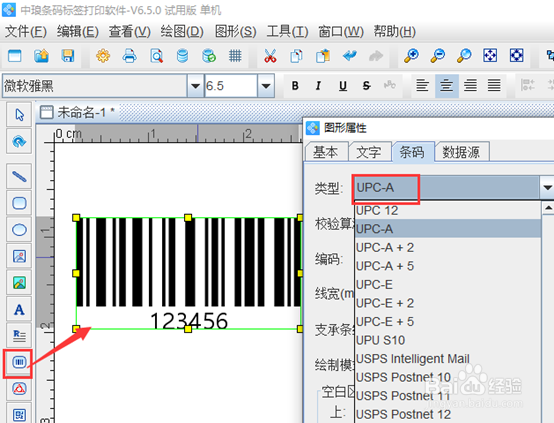
Task: Select the 未命名-1 document tab
Action: (x=78, y=113)
